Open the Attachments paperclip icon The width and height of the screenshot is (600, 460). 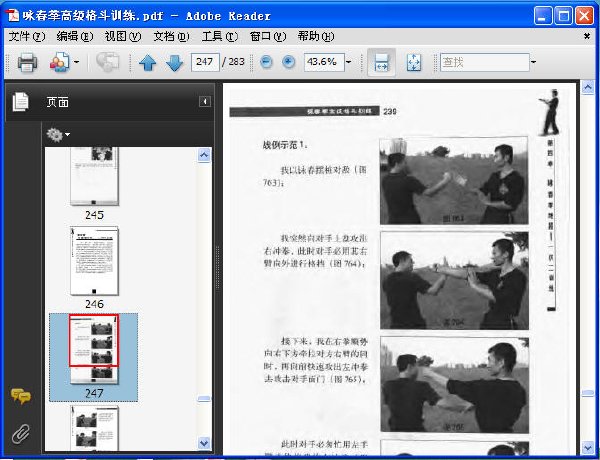(21, 434)
